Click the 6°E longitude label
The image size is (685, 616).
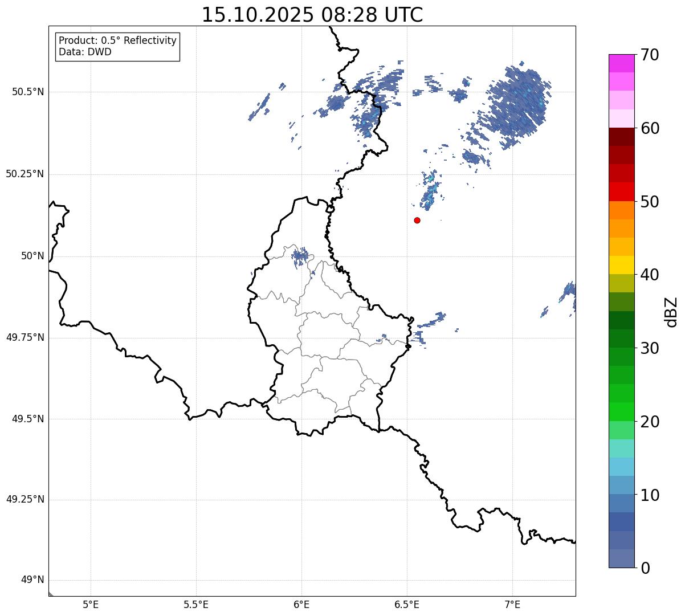(301, 605)
